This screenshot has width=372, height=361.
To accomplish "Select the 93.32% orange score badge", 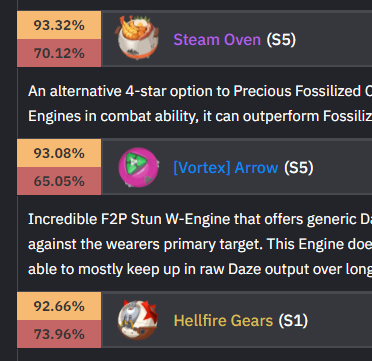I will (x=59, y=25).
